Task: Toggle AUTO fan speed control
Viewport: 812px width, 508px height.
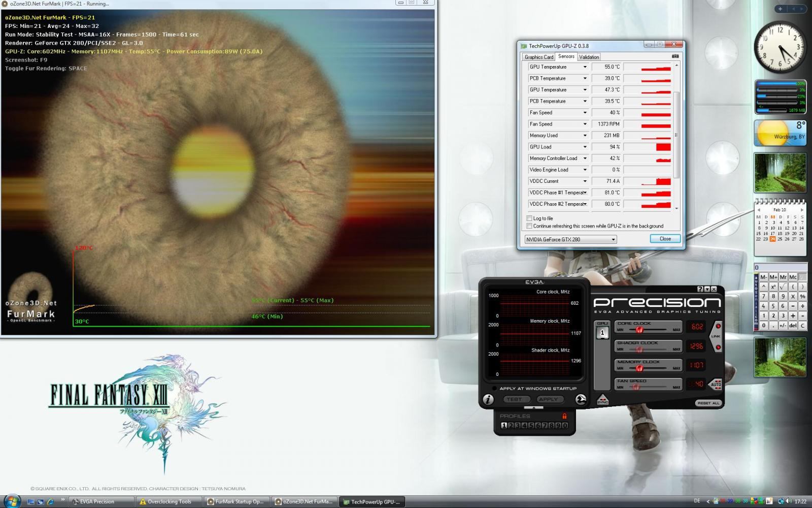Action: click(716, 384)
